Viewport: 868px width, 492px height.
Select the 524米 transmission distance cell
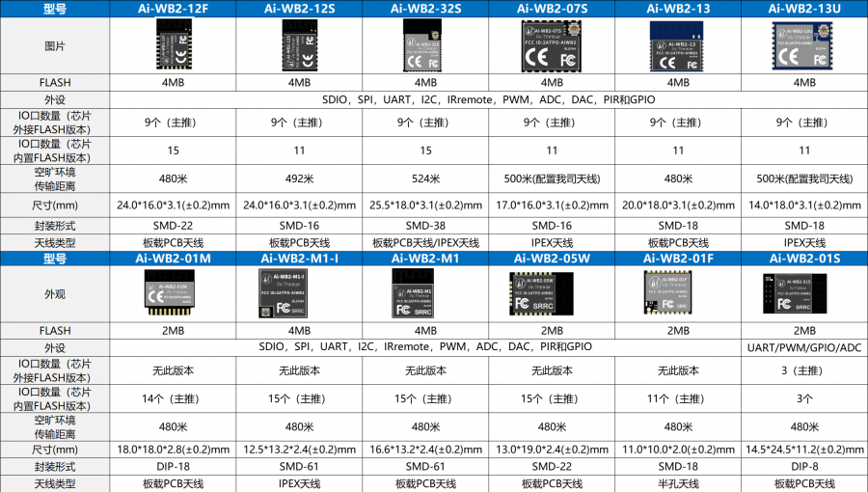[425, 178]
